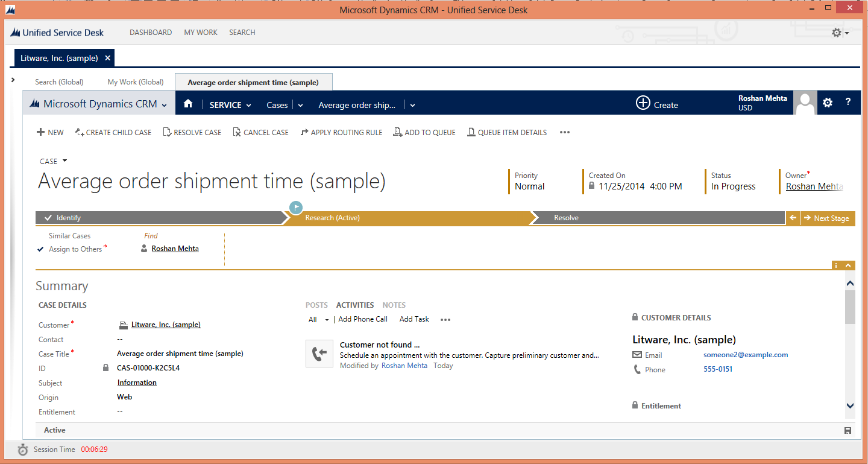This screenshot has height=464, width=868.
Task: Click the save icon in the status footer
Action: [x=848, y=430]
